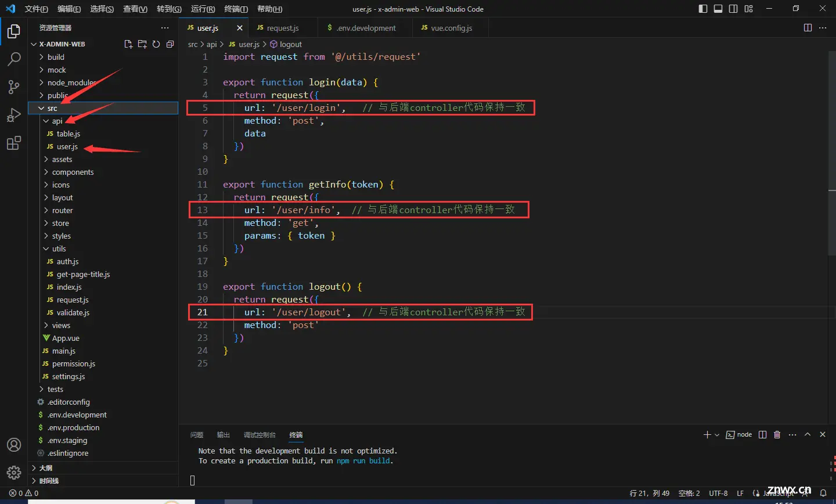Screen dimensions: 836x504
Task: Expand the 时间线 timeline section
Action: tap(49, 481)
